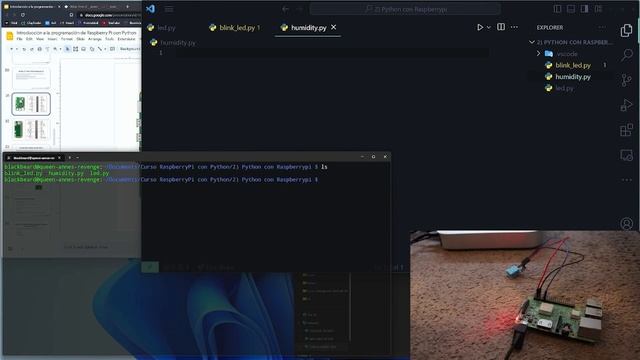Click the Slides Background button

point(130,49)
